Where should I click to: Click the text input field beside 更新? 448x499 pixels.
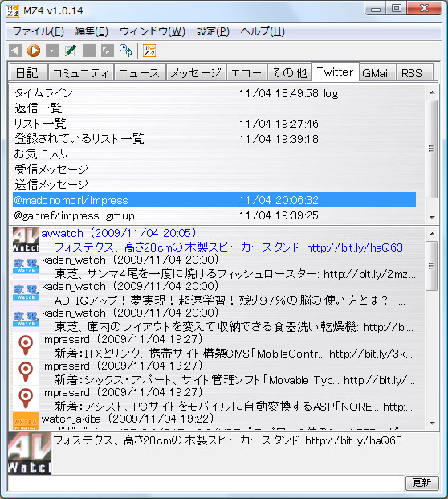(206, 483)
